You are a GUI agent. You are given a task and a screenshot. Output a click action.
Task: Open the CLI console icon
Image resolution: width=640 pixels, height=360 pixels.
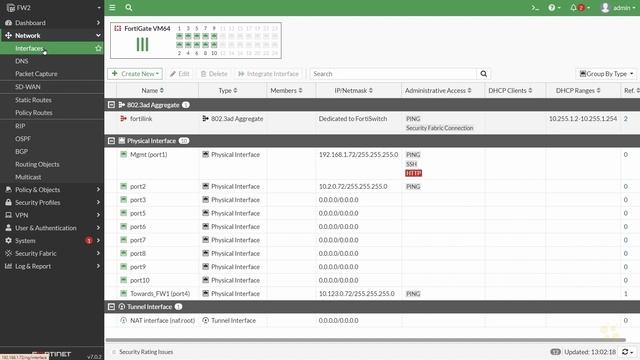tap(535, 7)
